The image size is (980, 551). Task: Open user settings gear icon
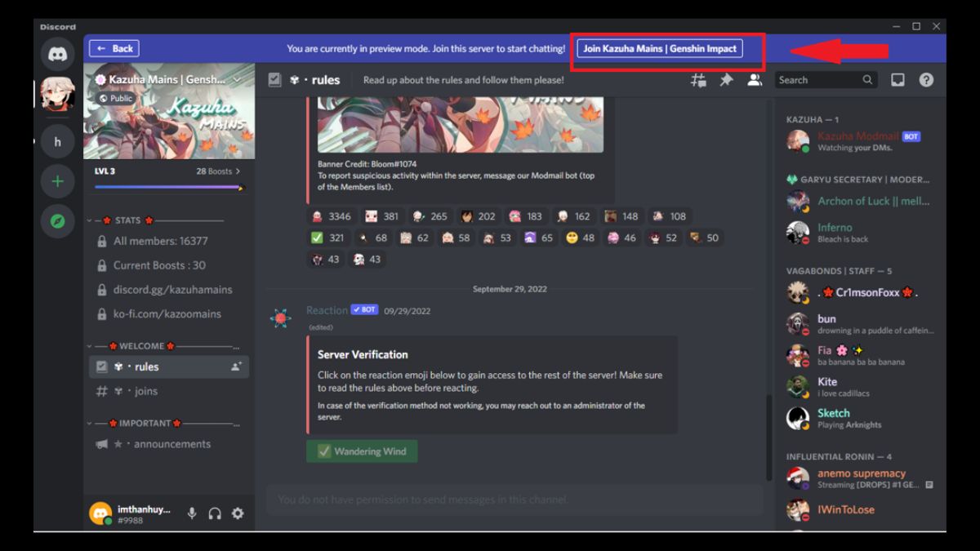click(x=236, y=513)
